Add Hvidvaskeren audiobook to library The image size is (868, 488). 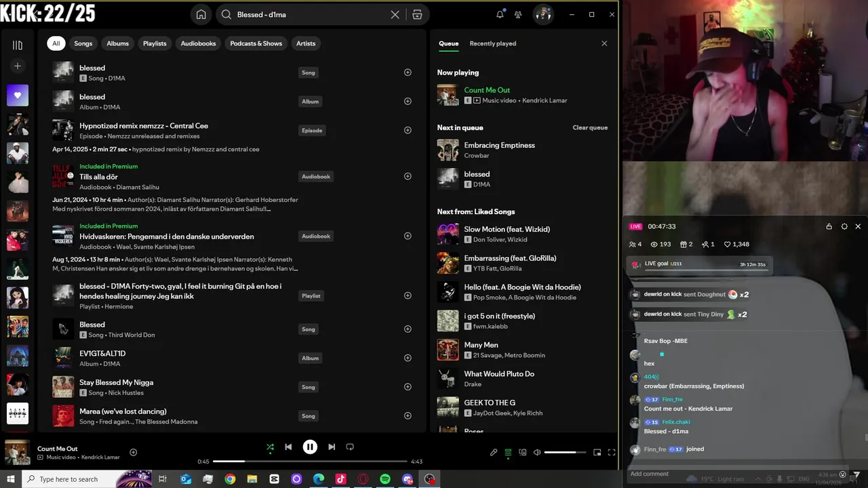[408, 236]
